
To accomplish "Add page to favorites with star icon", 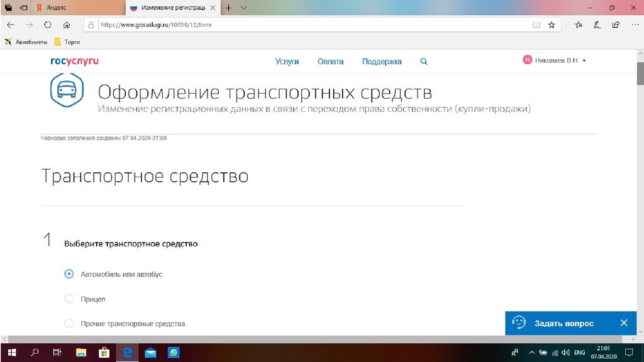I will [552, 25].
